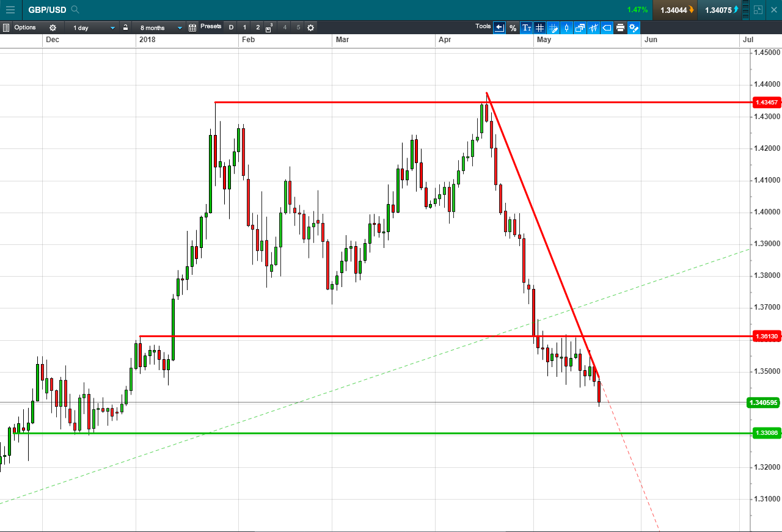This screenshot has width=782, height=532.
Task: Click the 2018 axis label
Action: (147, 40)
